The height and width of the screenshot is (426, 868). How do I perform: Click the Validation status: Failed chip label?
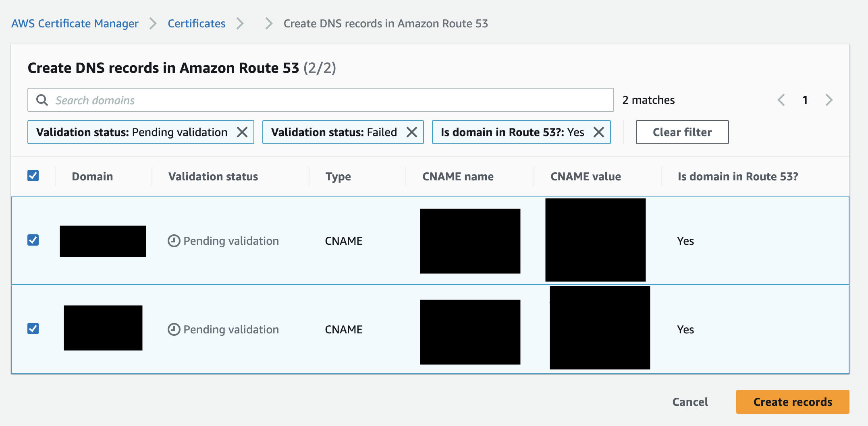(x=334, y=132)
